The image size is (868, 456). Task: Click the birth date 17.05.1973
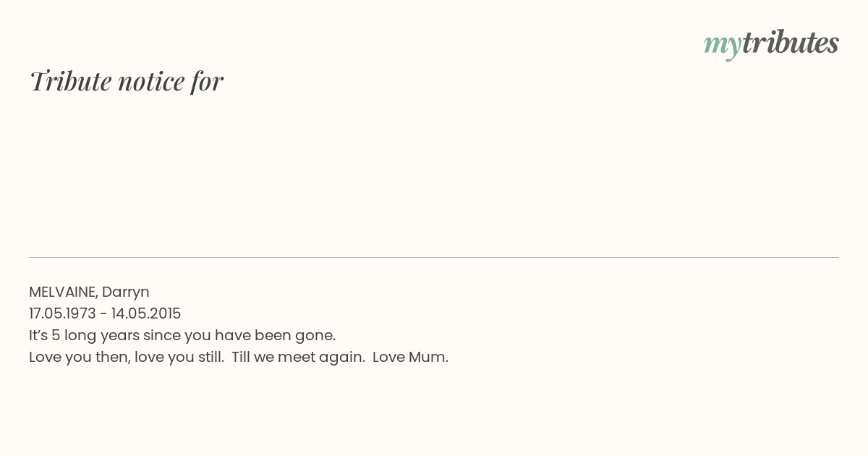click(x=62, y=313)
